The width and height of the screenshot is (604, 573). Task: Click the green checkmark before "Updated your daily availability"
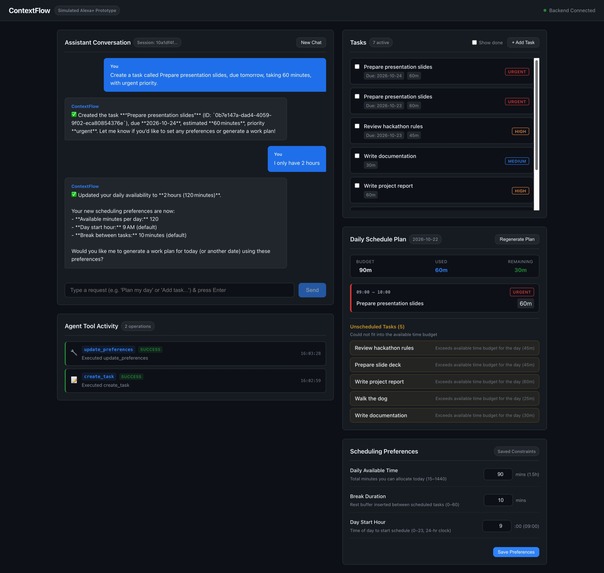[x=74, y=194]
